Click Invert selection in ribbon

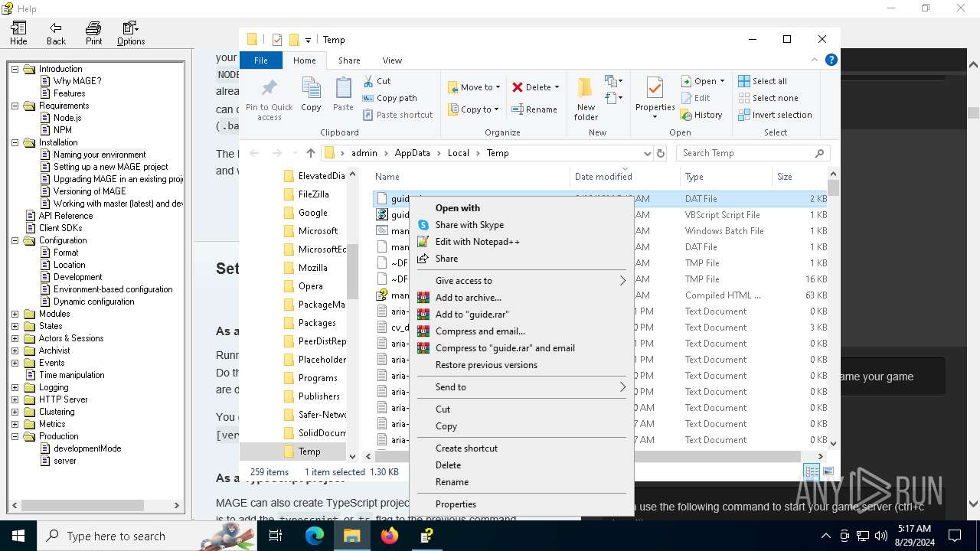(775, 115)
